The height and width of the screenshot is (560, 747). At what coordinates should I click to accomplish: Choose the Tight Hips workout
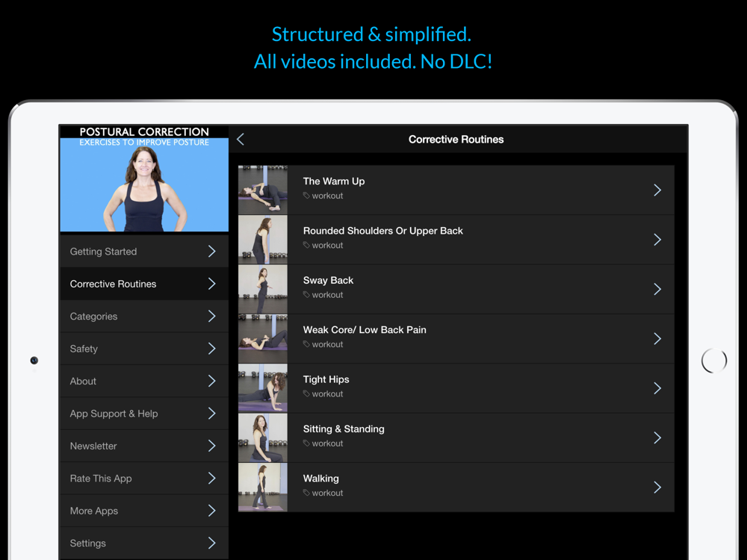point(456,388)
